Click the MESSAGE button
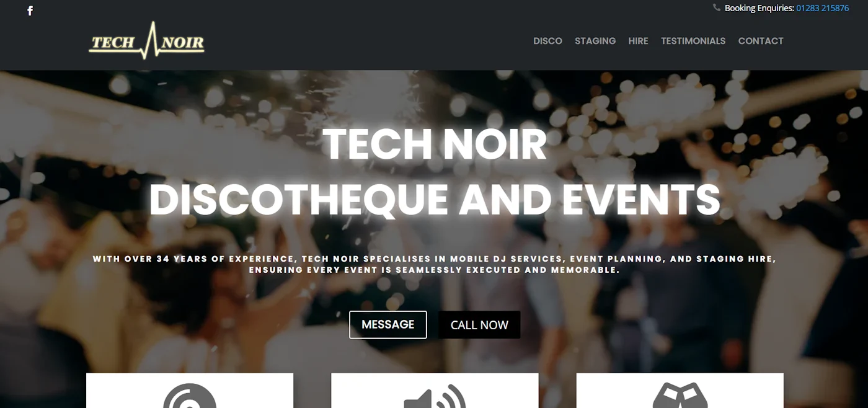The height and width of the screenshot is (408, 868). [x=388, y=325]
